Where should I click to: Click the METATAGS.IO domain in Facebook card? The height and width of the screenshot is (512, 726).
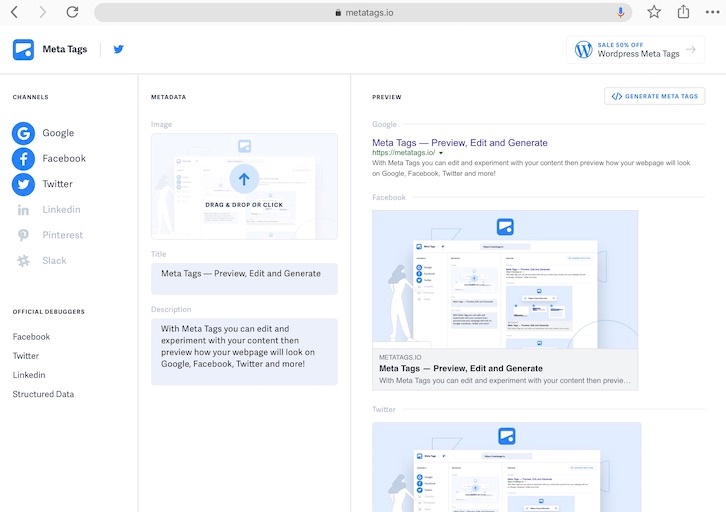400,357
